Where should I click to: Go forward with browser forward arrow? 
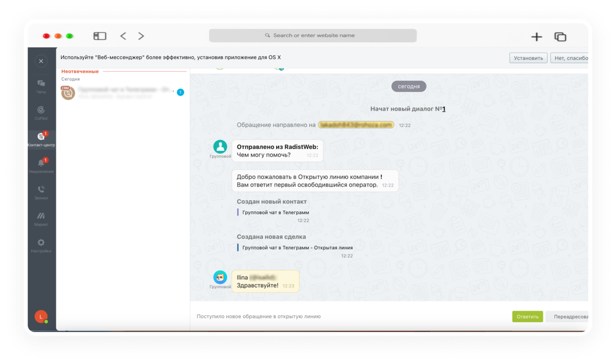point(141,36)
